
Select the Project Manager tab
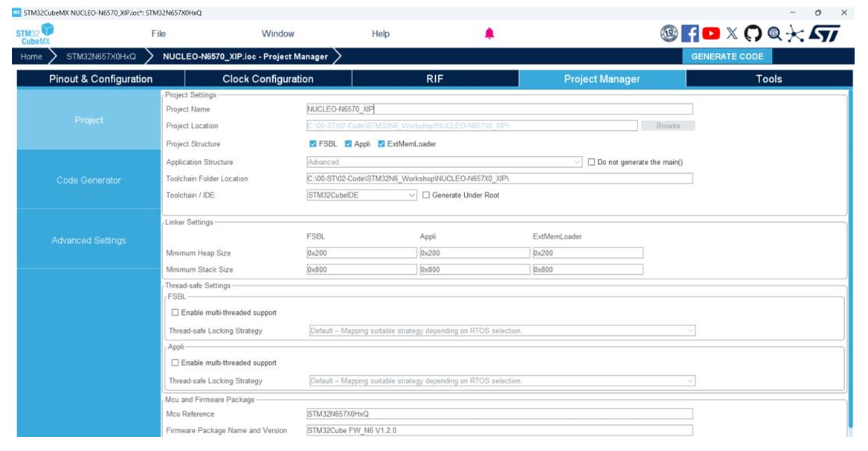pos(602,79)
